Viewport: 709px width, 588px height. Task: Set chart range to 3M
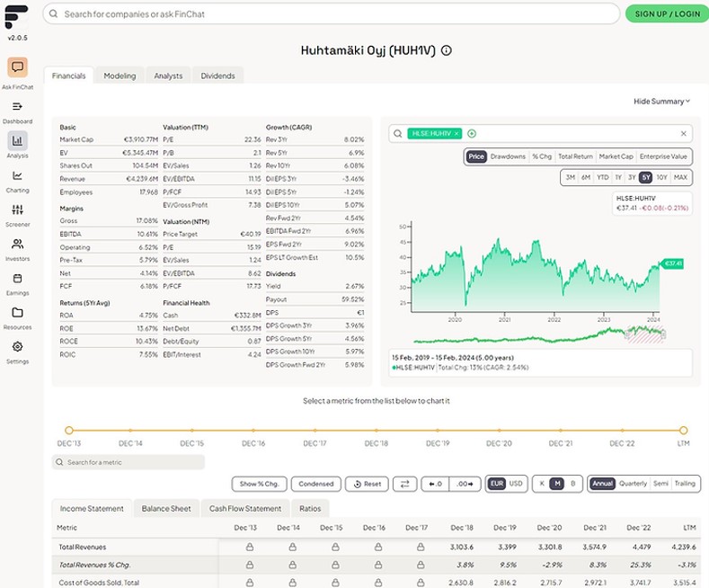pyautogui.click(x=571, y=177)
